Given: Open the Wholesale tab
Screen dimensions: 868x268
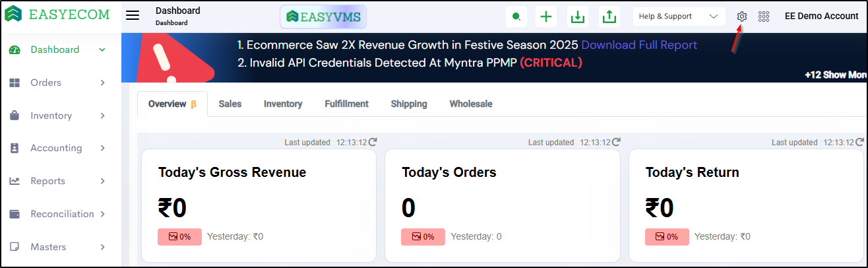Looking at the screenshot, I should coord(471,104).
